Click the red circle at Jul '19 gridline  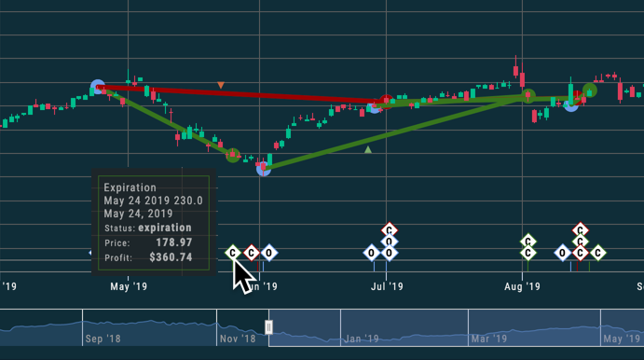(386, 101)
